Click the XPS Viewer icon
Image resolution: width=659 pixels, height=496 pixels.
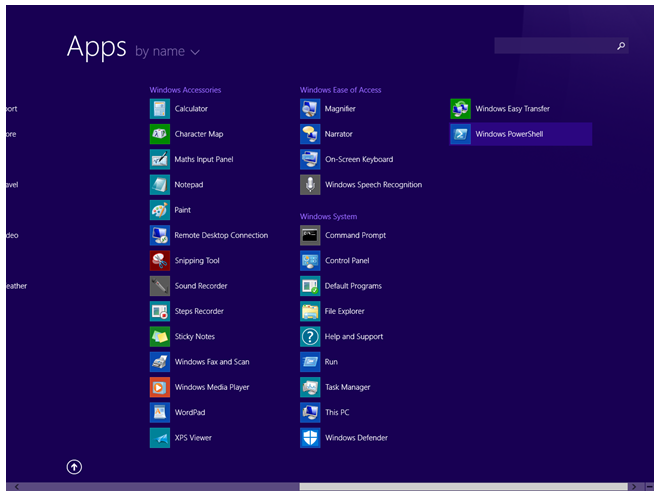[x=160, y=438]
